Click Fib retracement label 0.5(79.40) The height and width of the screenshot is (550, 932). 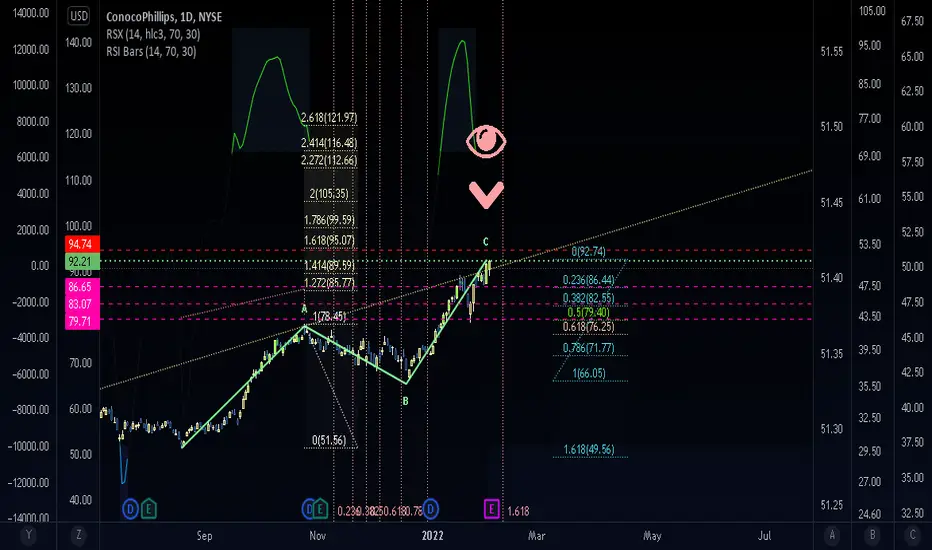click(x=588, y=312)
